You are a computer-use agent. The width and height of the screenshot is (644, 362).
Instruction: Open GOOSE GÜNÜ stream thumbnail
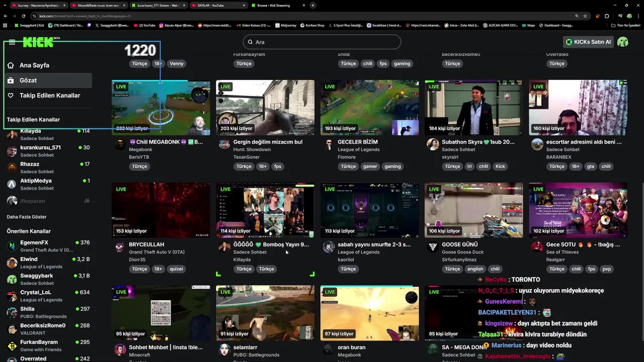(x=474, y=210)
